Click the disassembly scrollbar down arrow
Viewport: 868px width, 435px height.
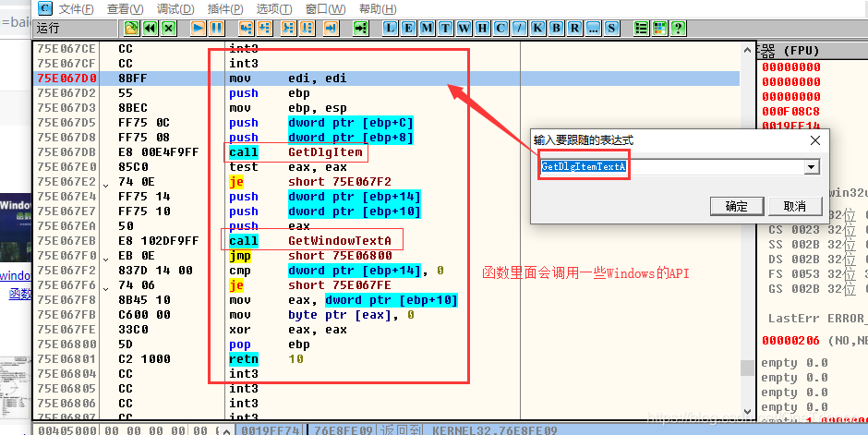click(x=747, y=412)
